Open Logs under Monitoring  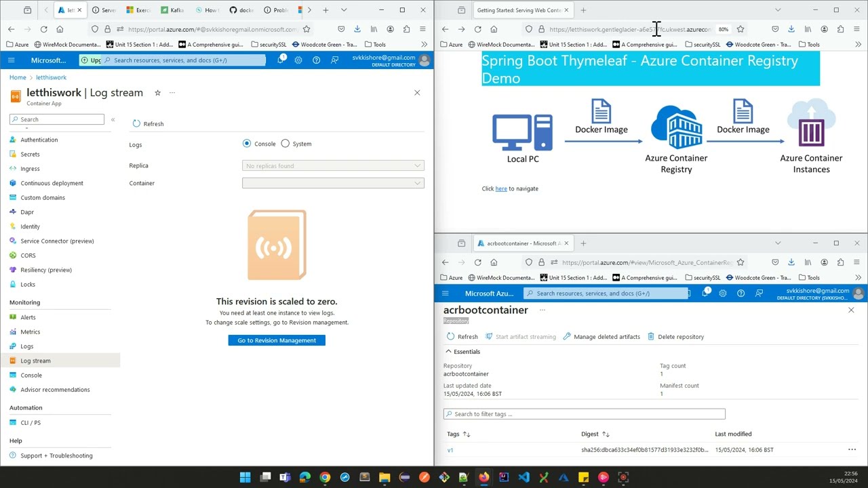pyautogui.click(x=27, y=346)
